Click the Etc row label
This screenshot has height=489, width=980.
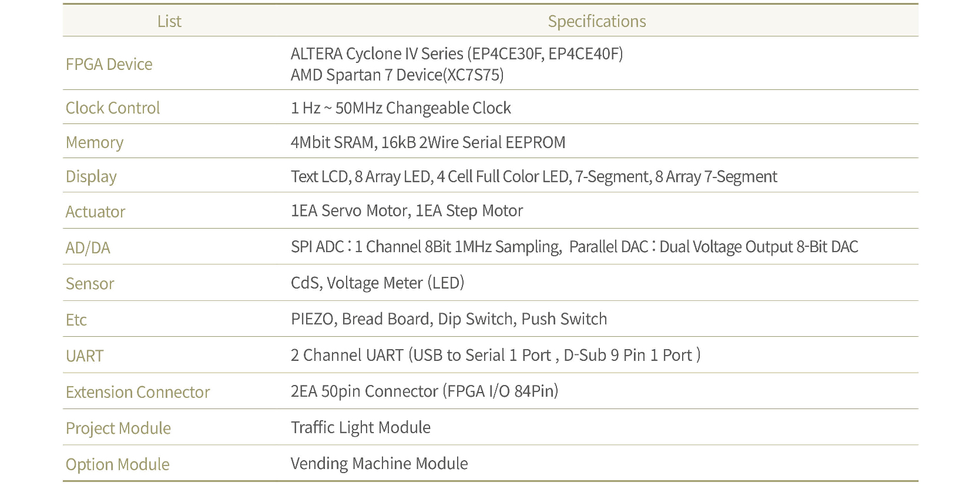pos(76,320)
